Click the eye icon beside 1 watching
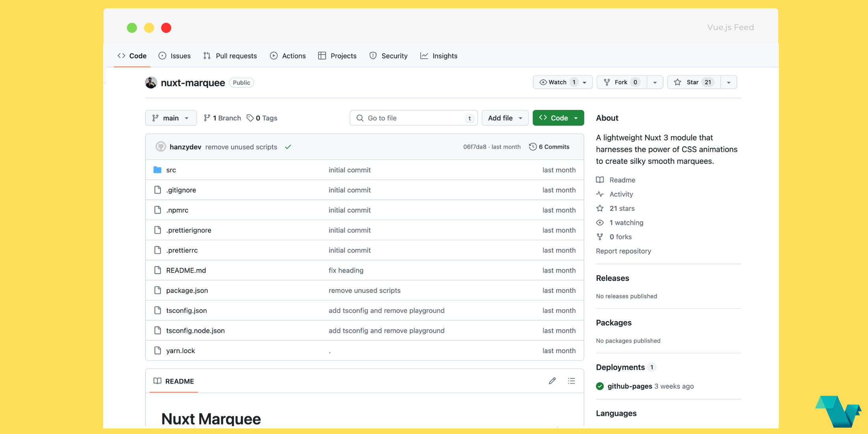This screenshot has height=434, width=868. tap(600, 223)
